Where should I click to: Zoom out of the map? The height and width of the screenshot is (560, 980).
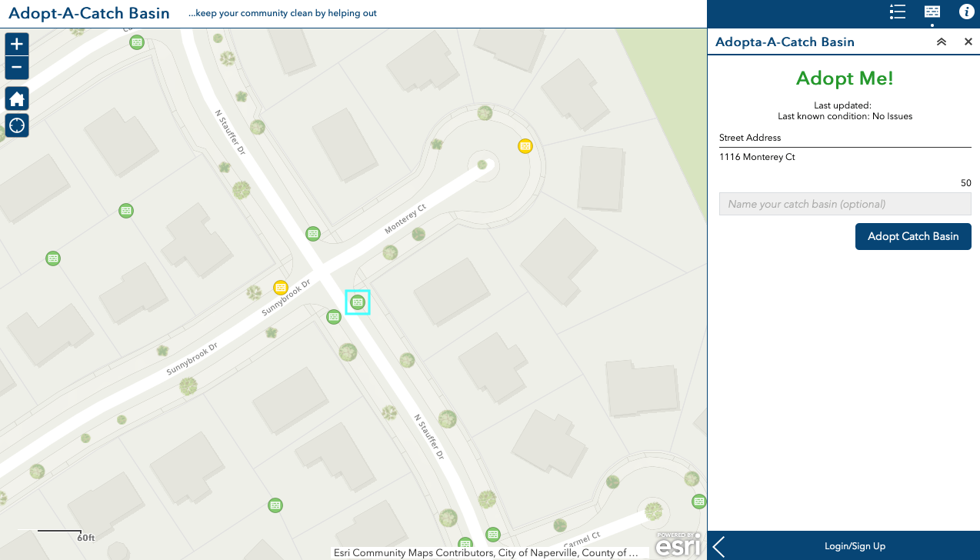(x=17, y=68)
